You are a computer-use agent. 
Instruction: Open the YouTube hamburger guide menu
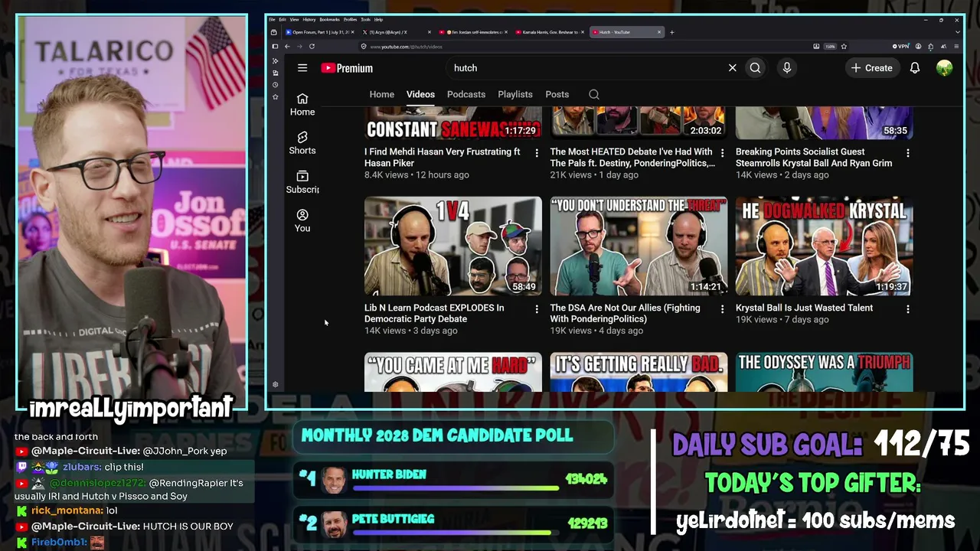302,68
